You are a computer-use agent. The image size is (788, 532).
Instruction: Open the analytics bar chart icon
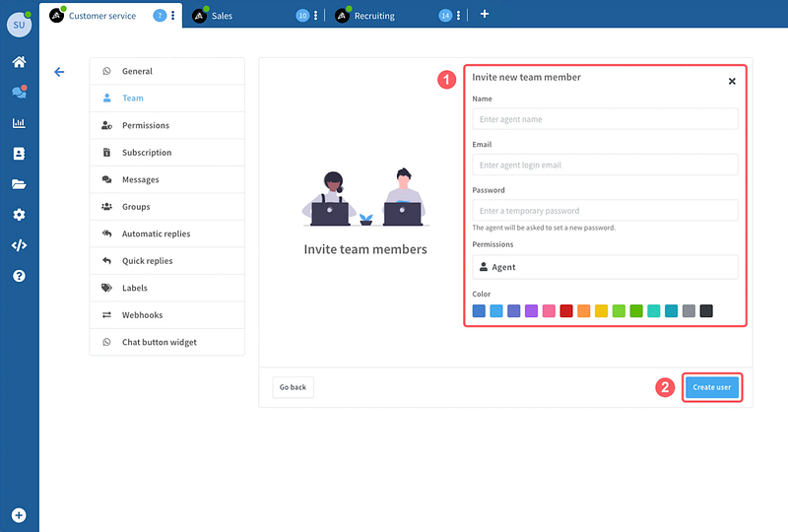[x=19, y=123]
